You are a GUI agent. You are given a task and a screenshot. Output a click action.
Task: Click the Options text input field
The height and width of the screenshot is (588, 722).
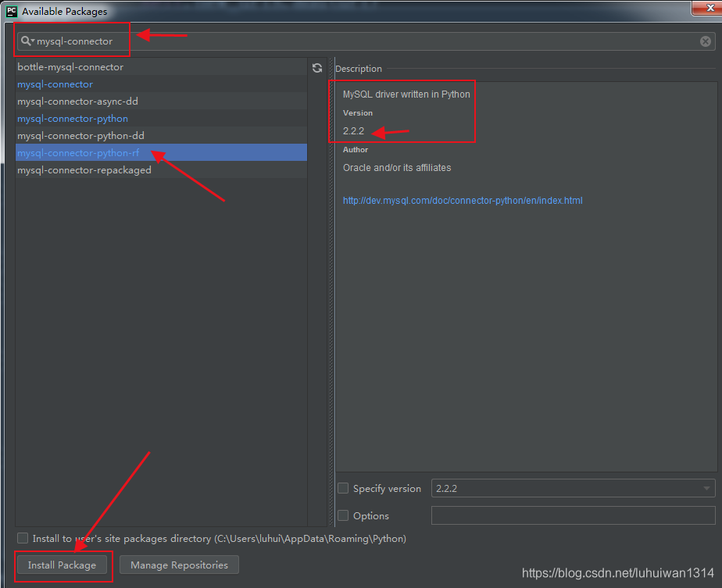pyautogui.click(x=573, y=515)
